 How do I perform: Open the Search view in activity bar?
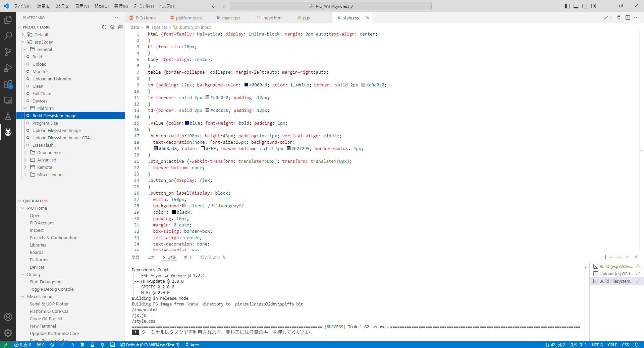point(8,36)
